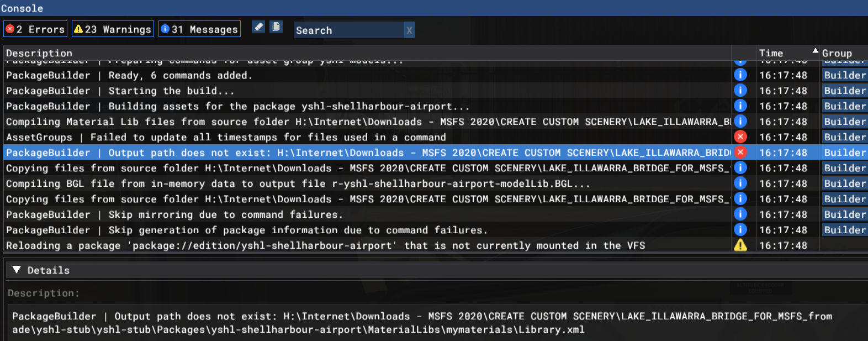Screen dimensions: 868x341
Task: Toggle the 2 Errors filter
Action: [x=35, y=29]
